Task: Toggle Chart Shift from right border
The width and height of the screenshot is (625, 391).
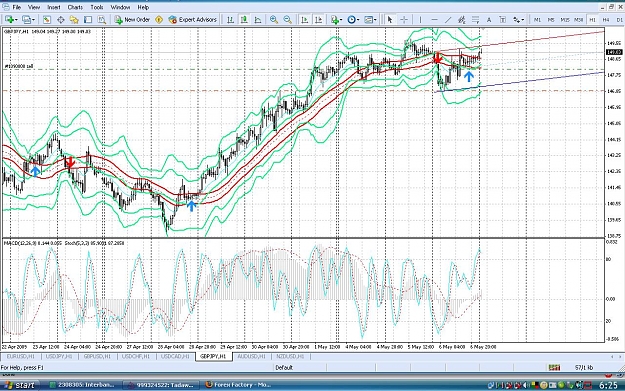Action: pos(318,20)
